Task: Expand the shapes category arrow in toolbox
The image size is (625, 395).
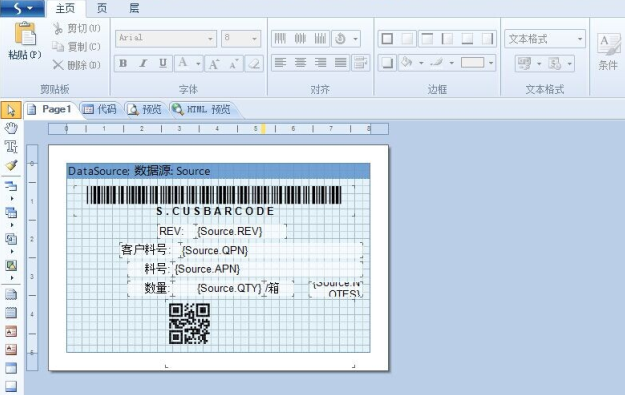Action: tap(12, 278)
